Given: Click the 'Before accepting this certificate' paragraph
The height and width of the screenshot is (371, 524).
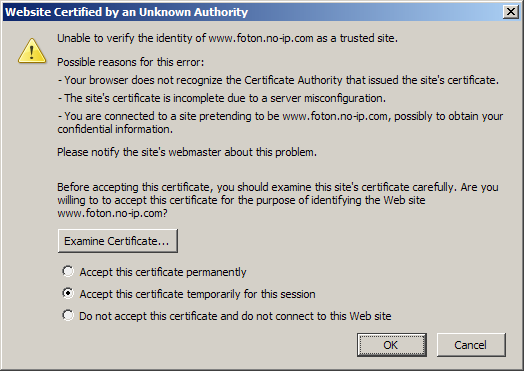Looking at the screenshot, I should [x=278, y=200].
